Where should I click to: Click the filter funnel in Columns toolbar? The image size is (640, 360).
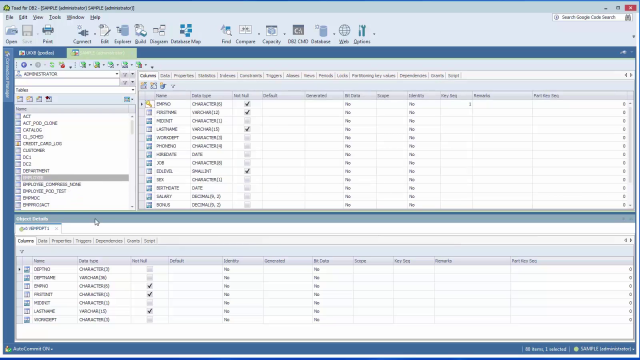point(173,86)
